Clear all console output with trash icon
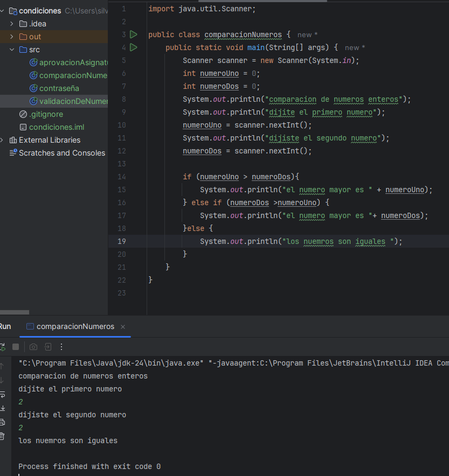 click(x=2, y=436)
